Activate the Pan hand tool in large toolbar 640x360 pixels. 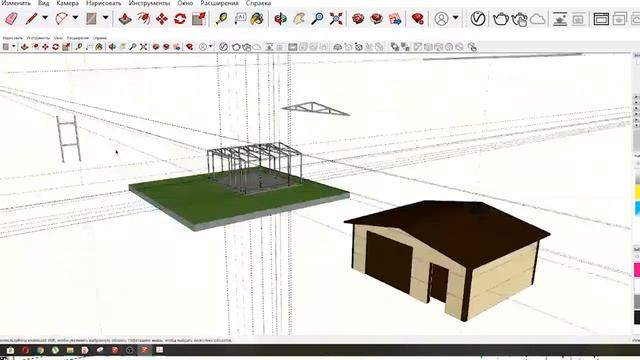tap(299, 19)
